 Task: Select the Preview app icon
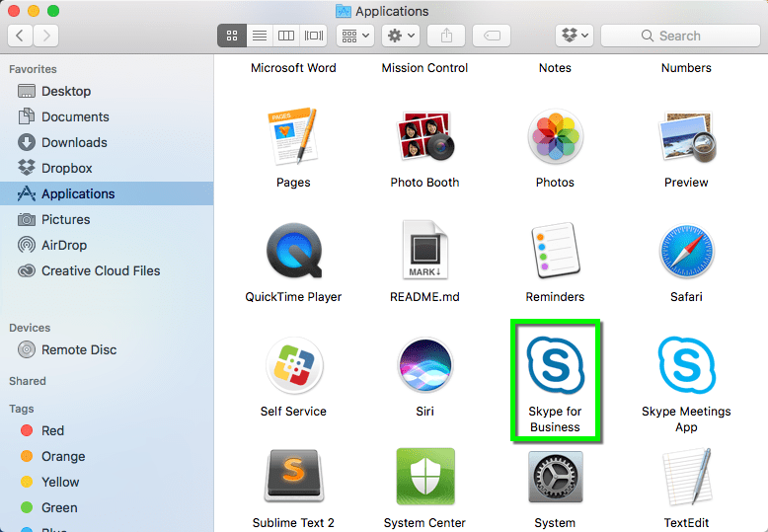[x=687, y=137]
